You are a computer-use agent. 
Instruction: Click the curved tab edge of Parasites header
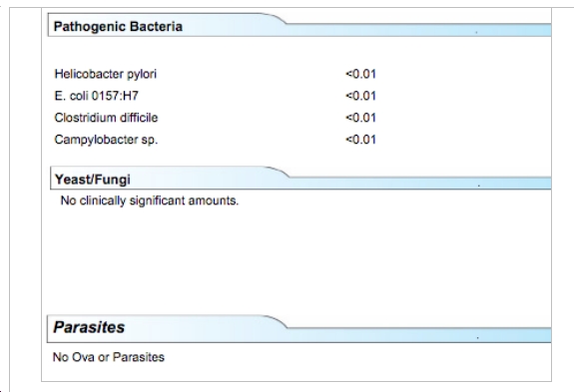[276, 321]
